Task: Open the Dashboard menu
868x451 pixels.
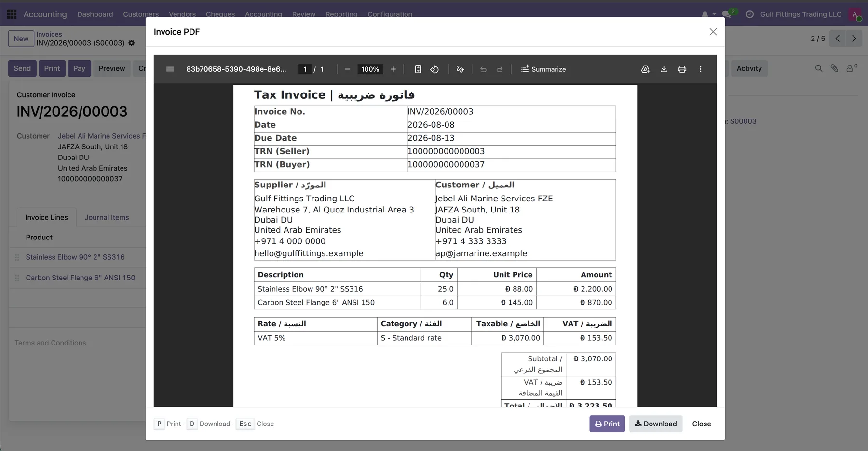Action: click(95, 14)
